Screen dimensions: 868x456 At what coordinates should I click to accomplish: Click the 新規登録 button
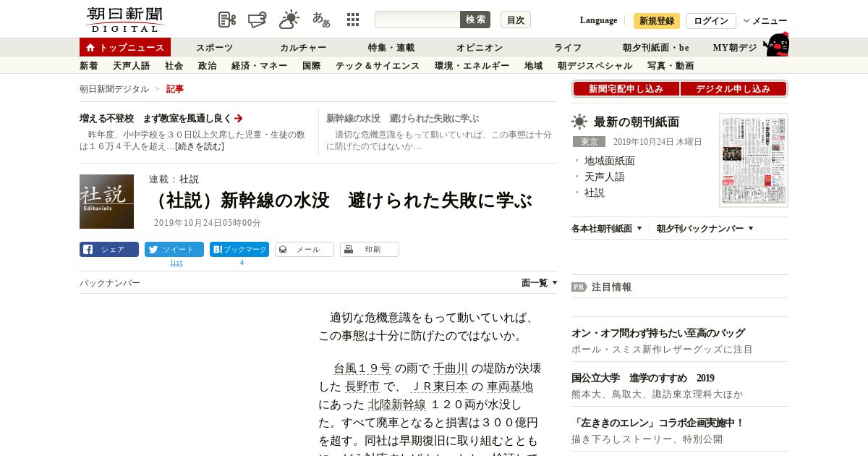pyautogui.click(x=657, y=21)
